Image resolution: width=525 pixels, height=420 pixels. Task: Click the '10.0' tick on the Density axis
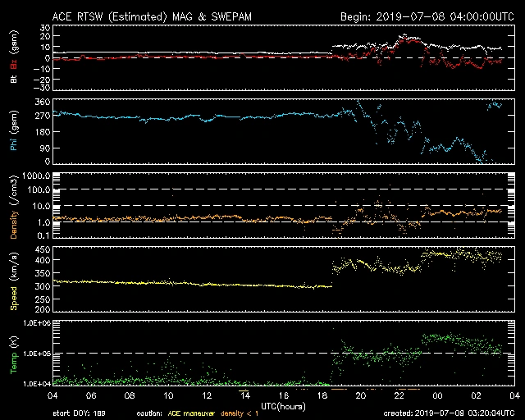tap(41, 206)
